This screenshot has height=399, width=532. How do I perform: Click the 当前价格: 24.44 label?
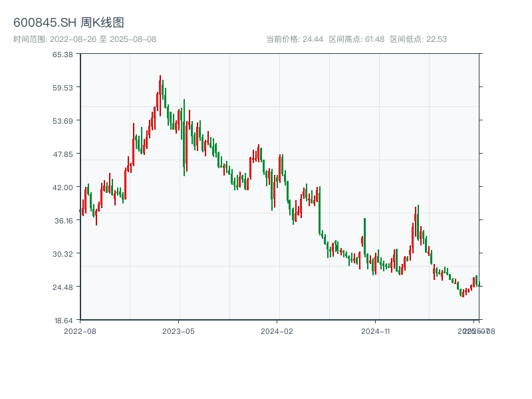click(295, 39)
